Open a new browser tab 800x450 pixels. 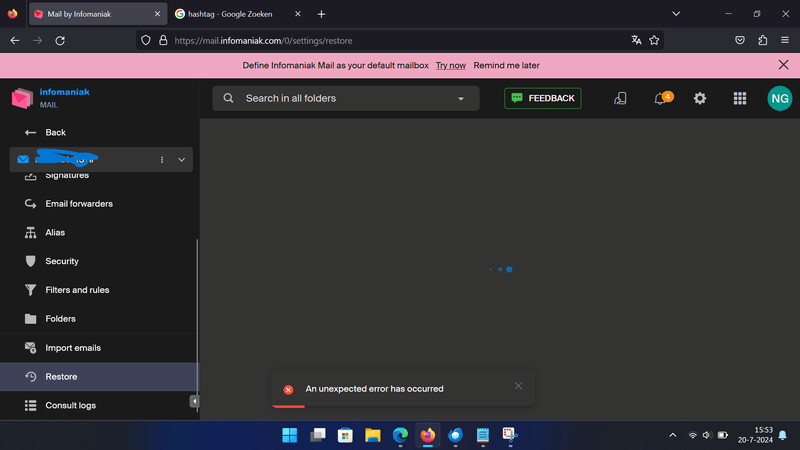(321, 14)
